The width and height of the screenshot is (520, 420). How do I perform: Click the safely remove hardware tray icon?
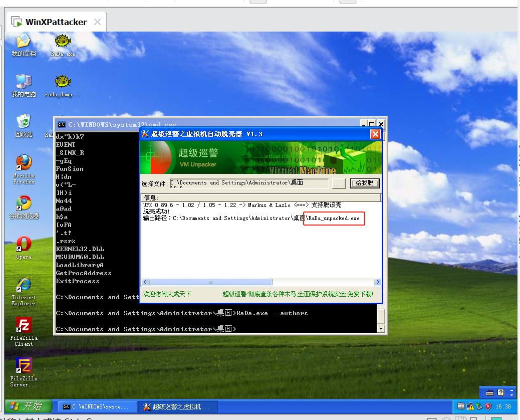[x=479, y=406]
